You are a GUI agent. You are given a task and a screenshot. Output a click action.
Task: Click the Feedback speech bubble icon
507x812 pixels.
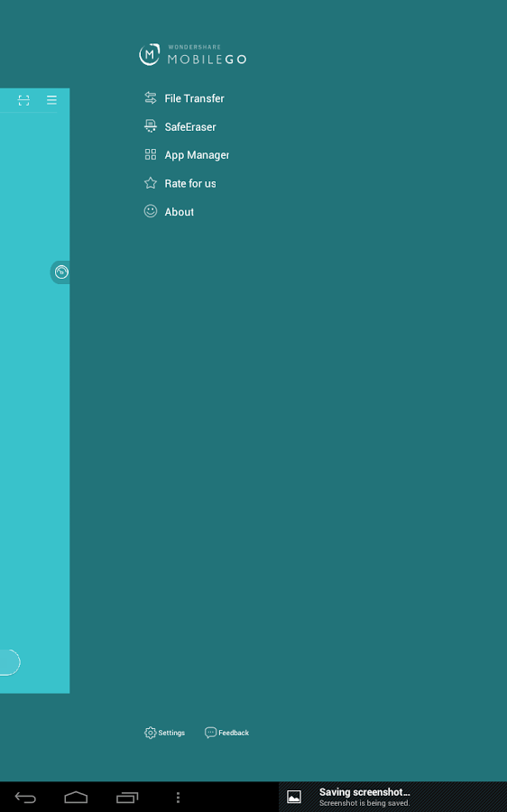click(210, 733)
